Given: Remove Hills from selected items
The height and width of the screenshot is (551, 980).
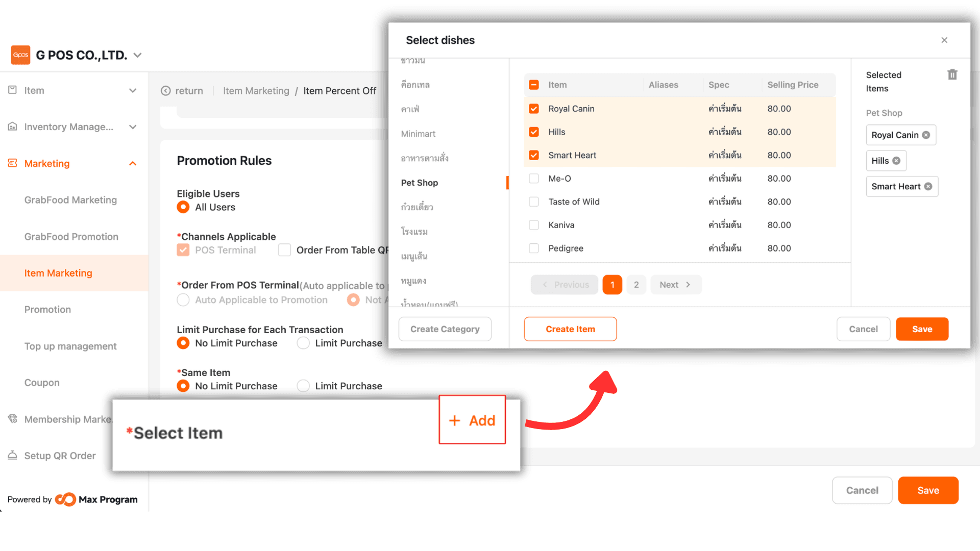Looking at the screenshot, I should (x=896, y=161).
